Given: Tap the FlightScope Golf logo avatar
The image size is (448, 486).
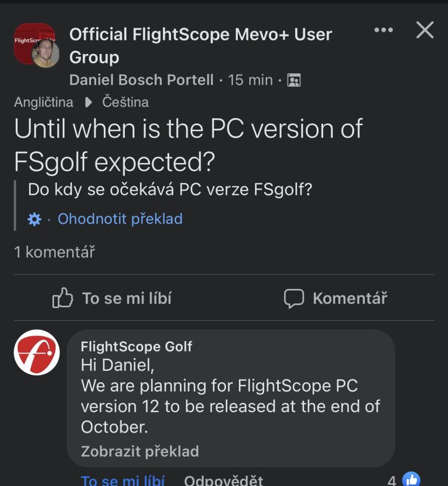Looking at the screenshot, I should coord(36,352).
